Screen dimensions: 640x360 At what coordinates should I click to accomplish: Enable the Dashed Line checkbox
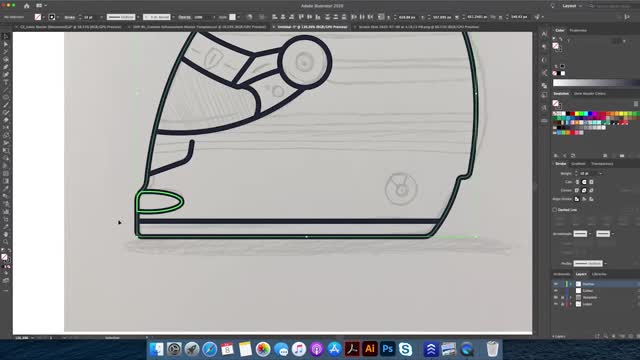(x=555, y=210)
